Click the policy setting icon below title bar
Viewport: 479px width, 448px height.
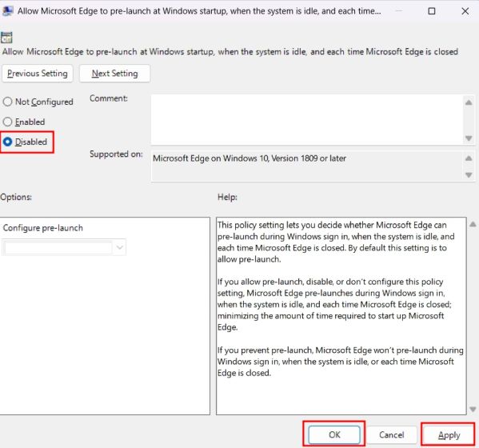(6, 38)
